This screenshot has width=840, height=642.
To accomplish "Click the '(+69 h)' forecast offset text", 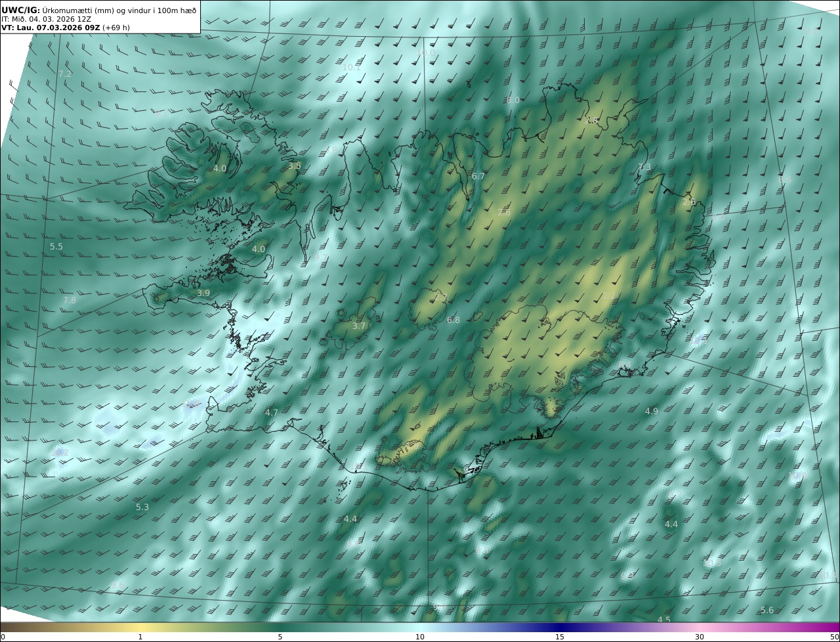I will pyautogui.click(x=116, y=28).
